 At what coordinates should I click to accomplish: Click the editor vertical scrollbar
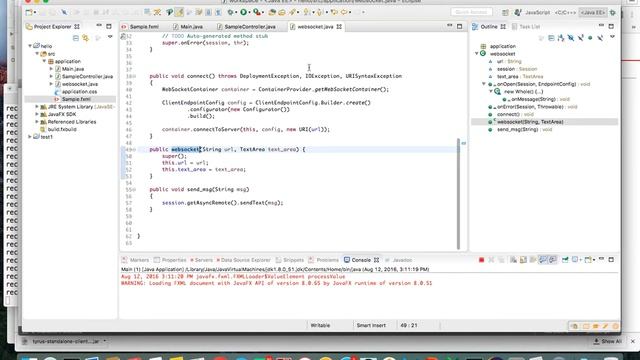pyautogui.click(x=458, y=193)
